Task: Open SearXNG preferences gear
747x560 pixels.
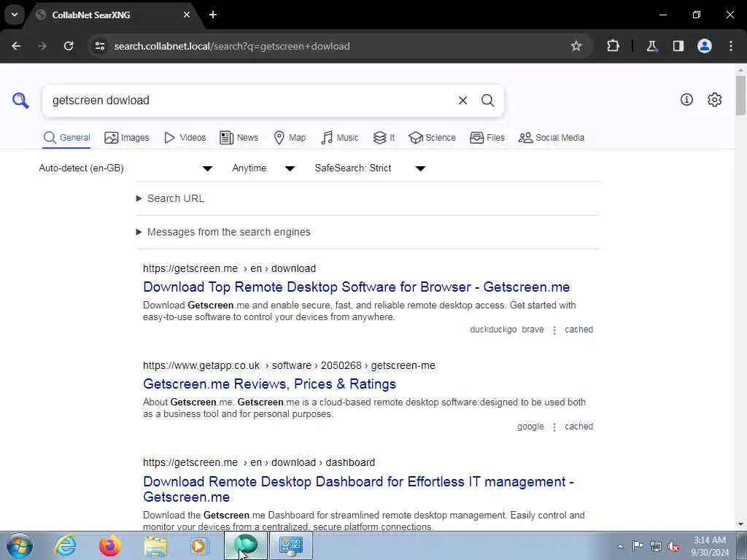Action: (x=715, y=99)
